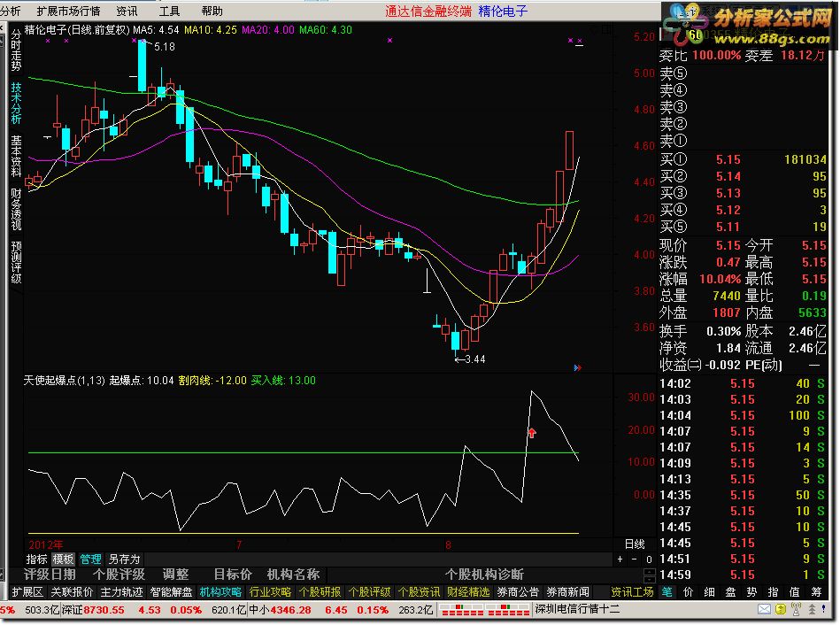Click the 5.18 high price label on chart
The height and width of the screenshot is (625, 840).
point(165,47)
